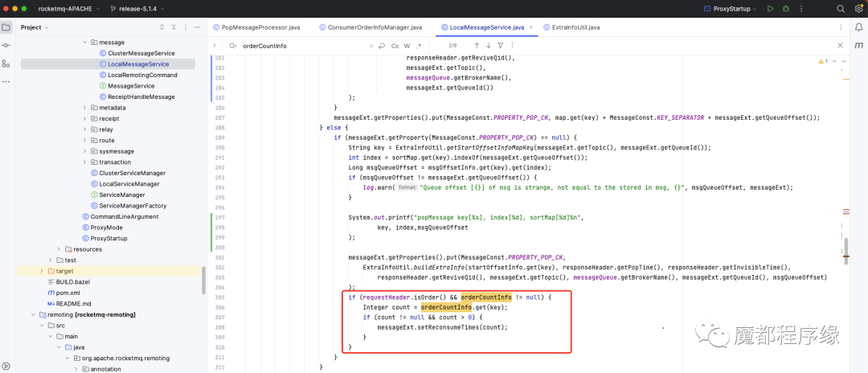This screenshot has width=868, height=373.
Task: Insert new line in search field
Action: point(382,46)
